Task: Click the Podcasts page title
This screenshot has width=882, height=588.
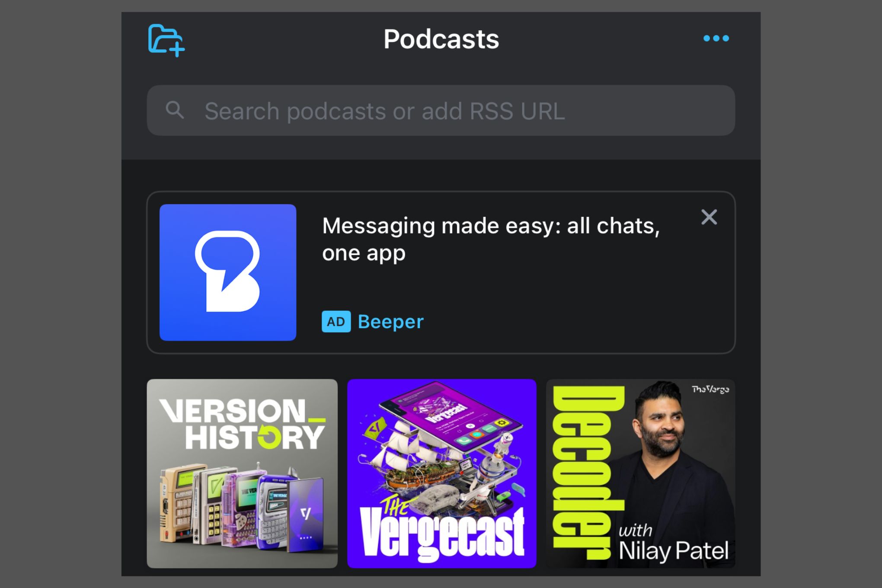Action: [x=441, y=39]
